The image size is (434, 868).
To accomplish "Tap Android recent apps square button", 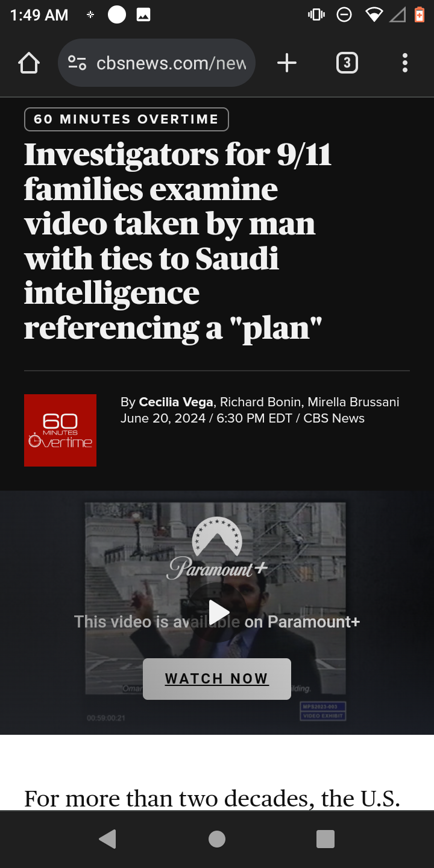I will [325, 839].
